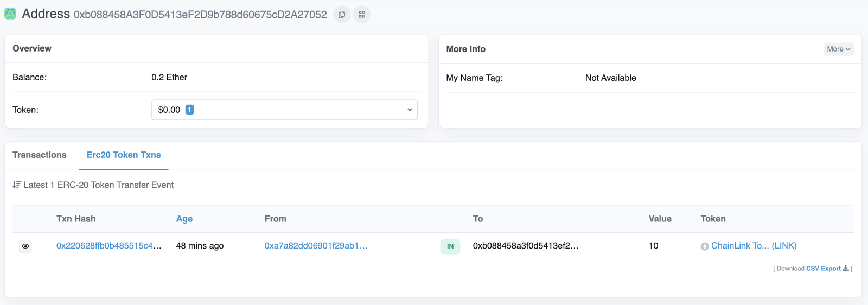Open txn hash 0x220628ffb0b485515c4…

pos(109,246)
